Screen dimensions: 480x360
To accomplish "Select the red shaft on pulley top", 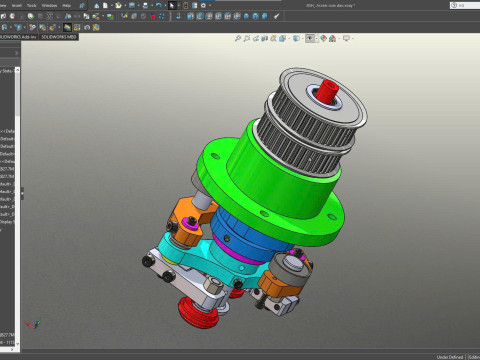I will [327, 91].
